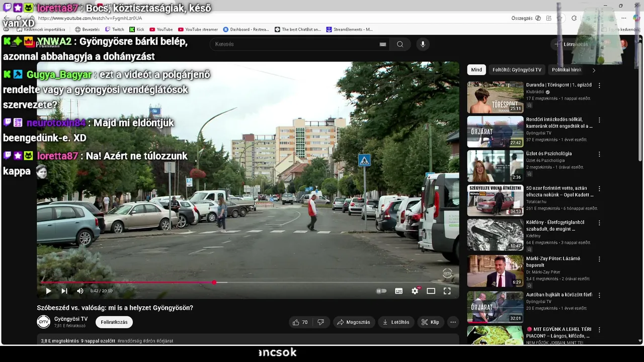Open The best ChatBot bookmark
The image size is (644, 362).
pos(298,30)
